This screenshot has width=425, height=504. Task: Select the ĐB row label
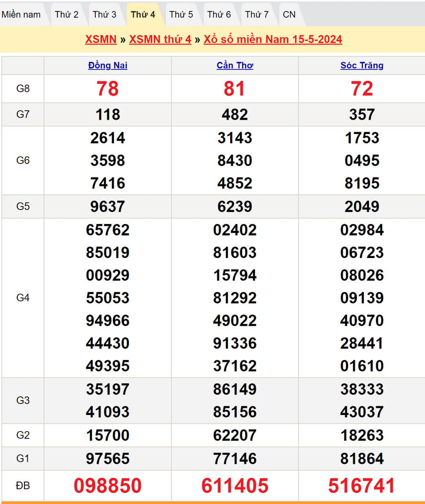pyautogui.click(x=22, y=485)
